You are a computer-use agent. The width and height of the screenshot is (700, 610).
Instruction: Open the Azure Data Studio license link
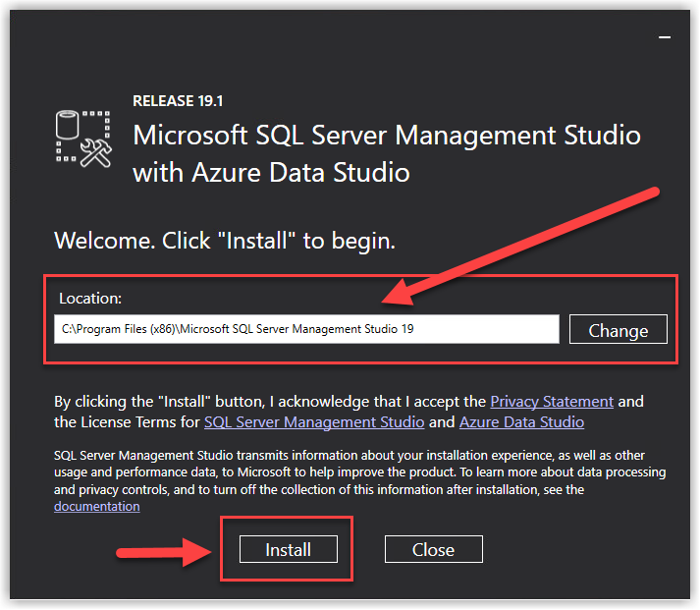click(522, 422)
